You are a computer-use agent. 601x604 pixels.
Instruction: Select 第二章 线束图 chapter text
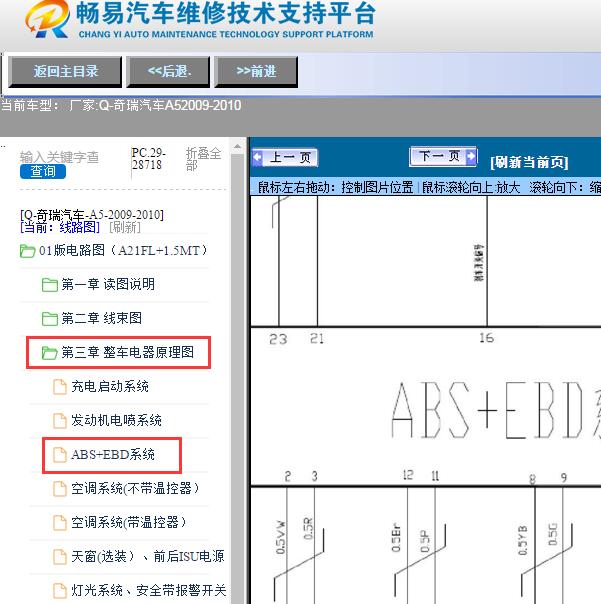(x=101, y=319)
